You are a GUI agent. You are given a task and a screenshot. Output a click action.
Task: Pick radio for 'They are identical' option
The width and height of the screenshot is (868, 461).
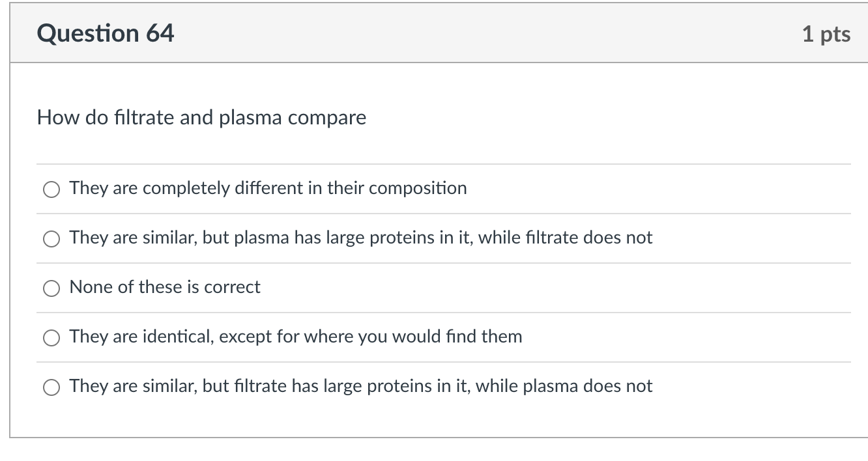(51, 338)
